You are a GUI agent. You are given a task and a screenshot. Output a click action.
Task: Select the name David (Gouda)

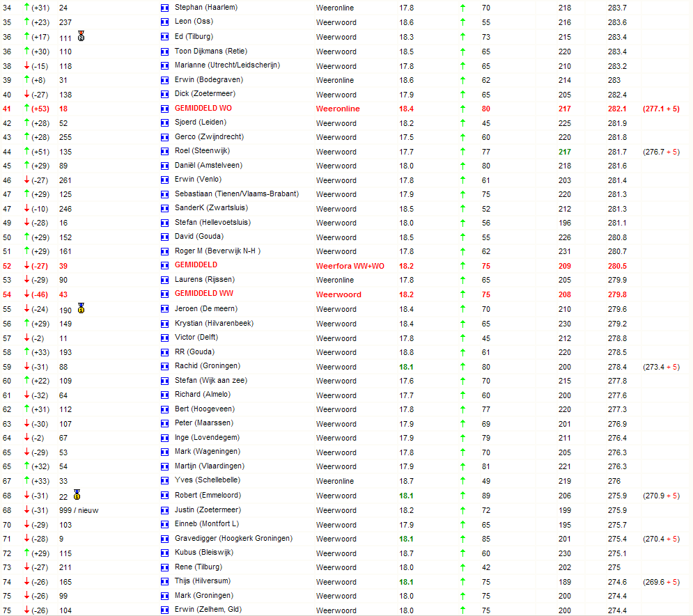point(199,236)
